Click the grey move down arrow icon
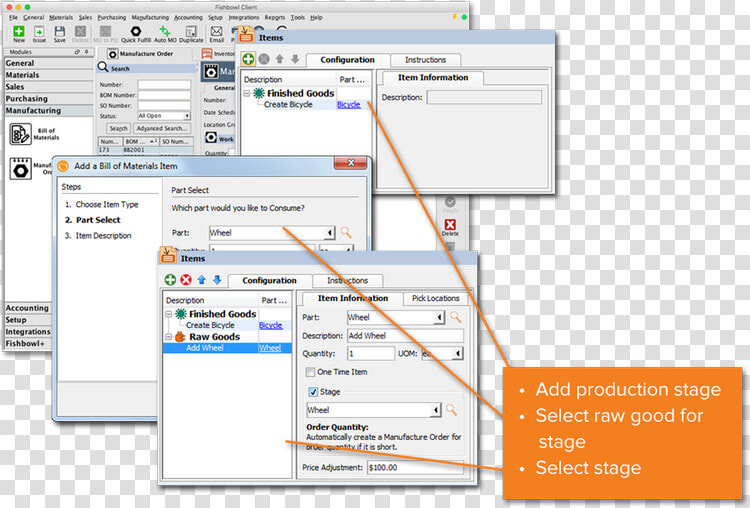This screenshot has width=750, height=508. coord(295,59)
